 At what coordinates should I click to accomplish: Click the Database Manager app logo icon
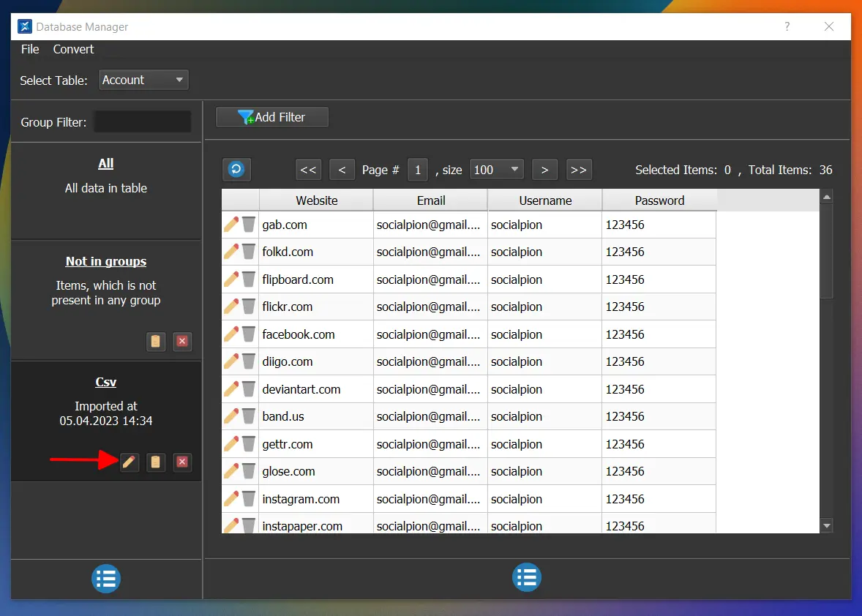tap(25, 26)
